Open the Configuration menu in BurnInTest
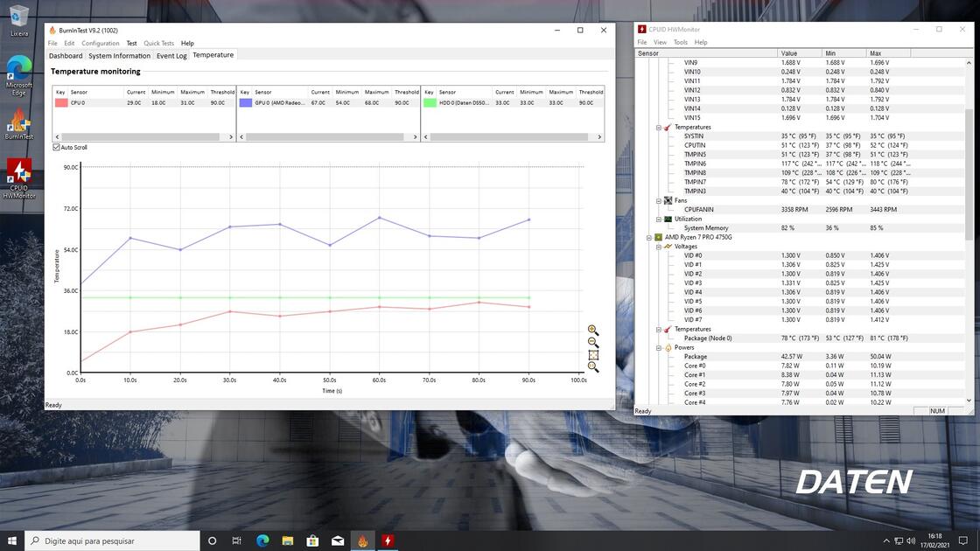Viewport: 980px width, 551px height. pos(100,43)
